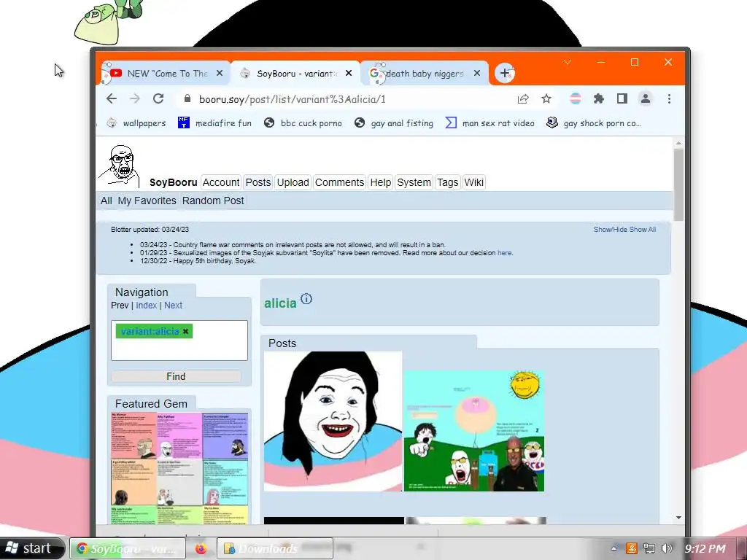
Task: Open the Tags page
Action: click(x=447, y=182)
